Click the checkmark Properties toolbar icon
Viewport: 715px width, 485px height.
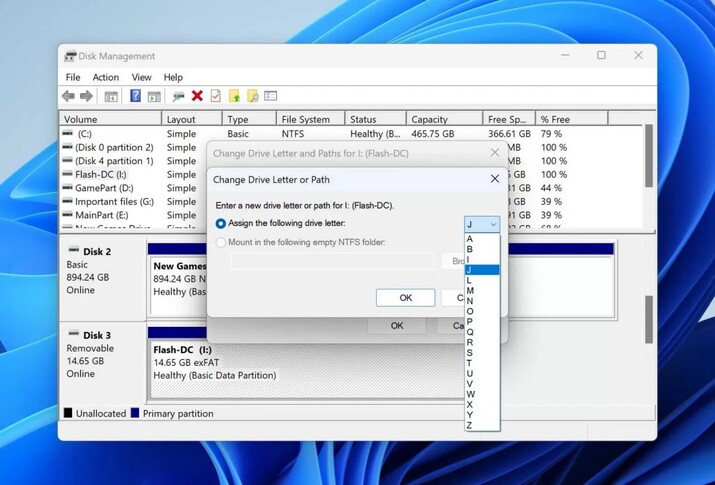tap(215, 96)
